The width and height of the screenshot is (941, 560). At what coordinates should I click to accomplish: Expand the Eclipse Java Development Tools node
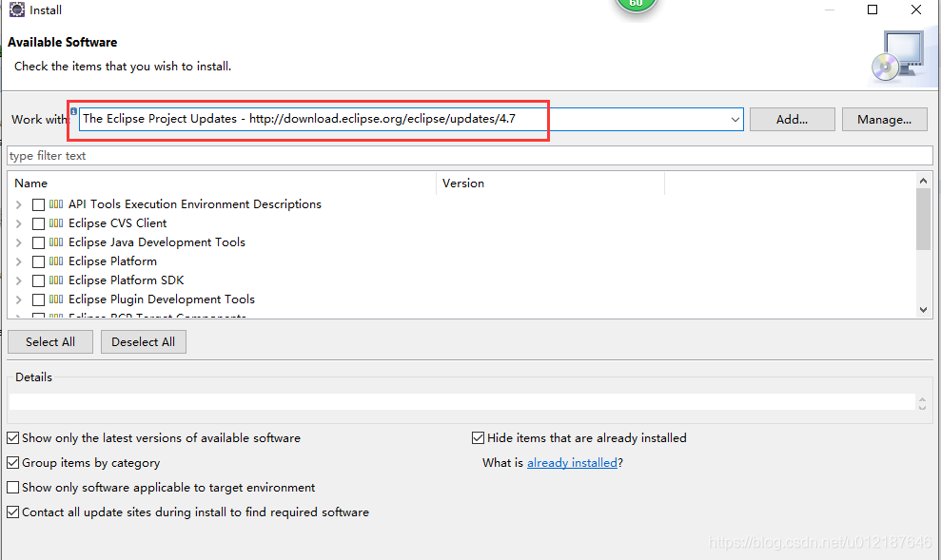(19, 242)
